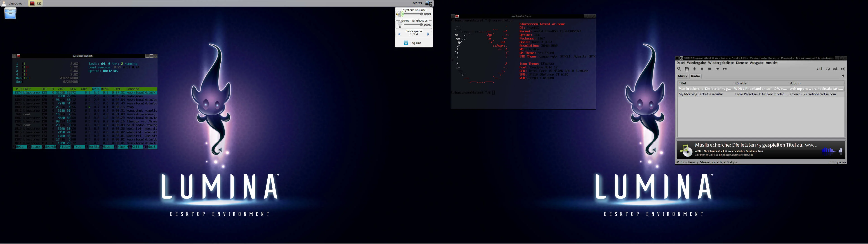Image resolution: width=868 pixels, height=244 pixels.
Task: Switch to next workspace with right arrow
Action: click(x=428, y=34)
